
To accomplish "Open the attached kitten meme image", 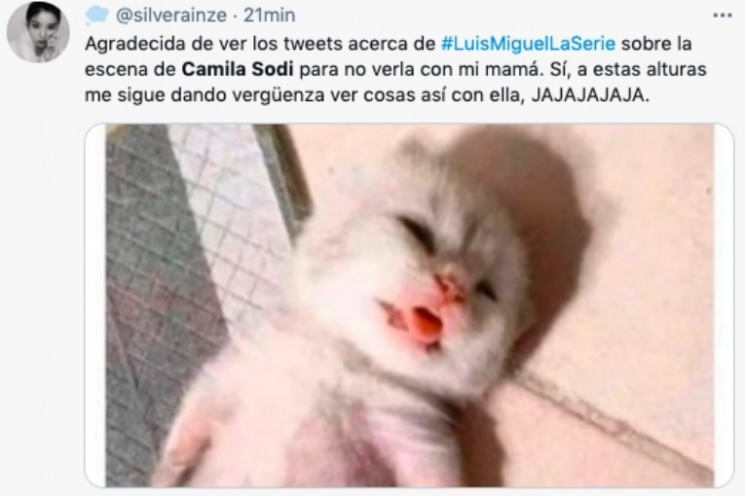I will tap(409, 305).
